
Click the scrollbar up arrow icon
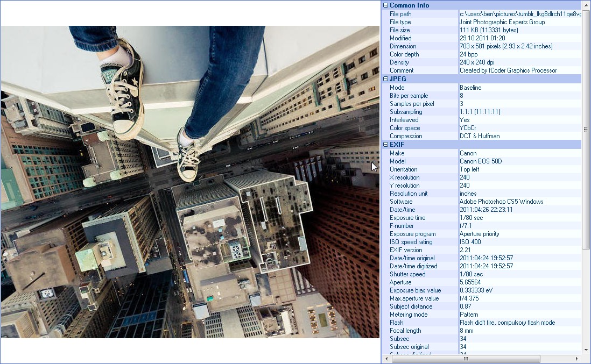click(x=586, y=5)
